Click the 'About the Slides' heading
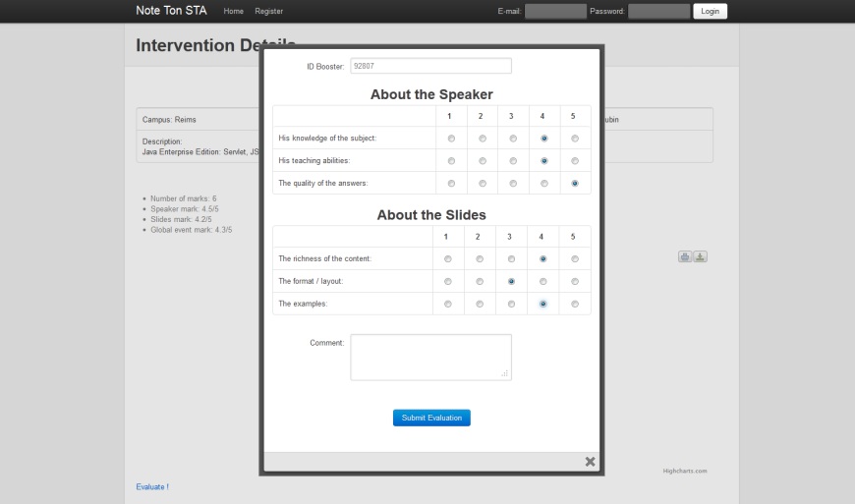This screenshot has height=504, width=855. (431, 215)
